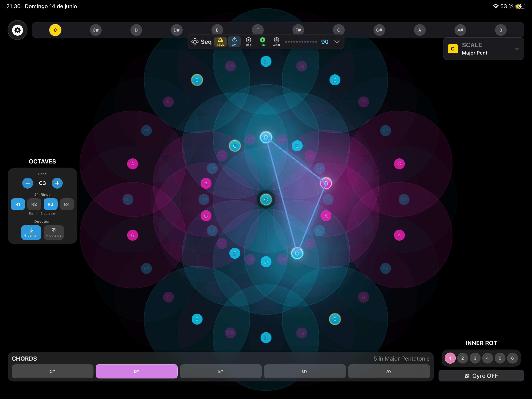
Task: Tap the dim F# node left of glowing G
Action: coord(320,168)
